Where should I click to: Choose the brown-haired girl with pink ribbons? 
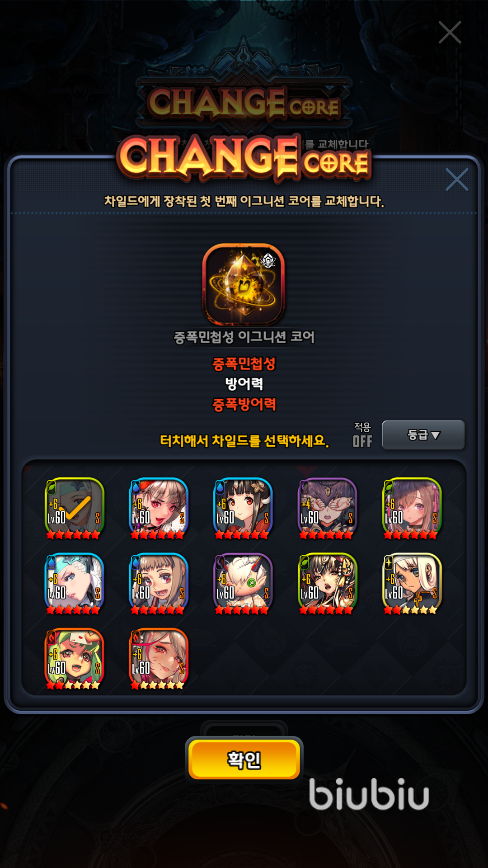tap(412, 508)
